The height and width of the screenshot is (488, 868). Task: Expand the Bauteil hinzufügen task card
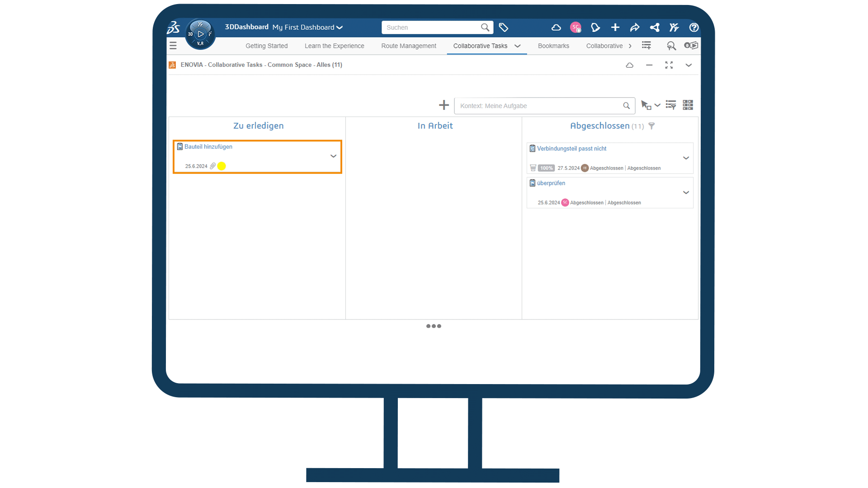point(333,156)
